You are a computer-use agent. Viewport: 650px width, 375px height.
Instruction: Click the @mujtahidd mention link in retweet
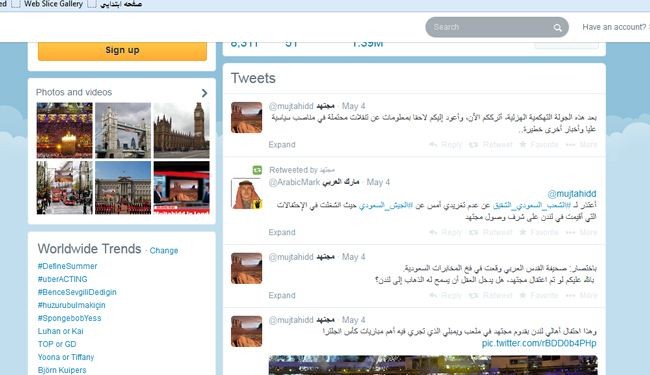tap(572, 194)
